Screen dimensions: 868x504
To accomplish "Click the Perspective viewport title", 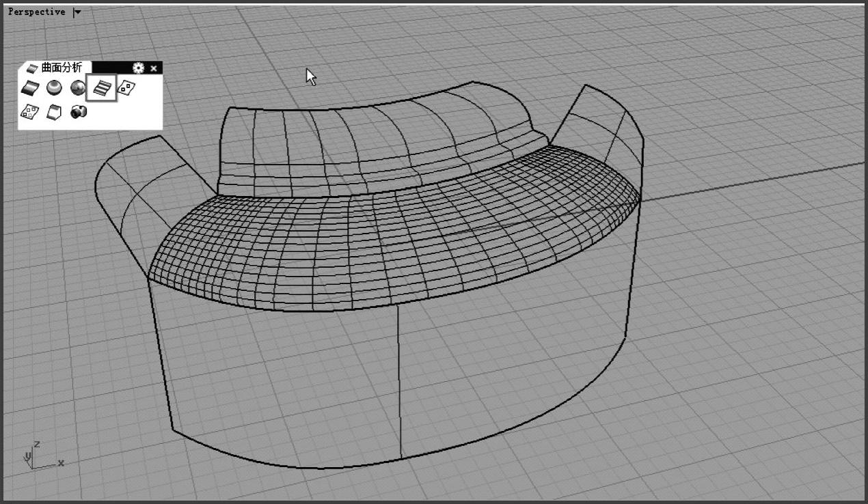I will (x=36, y=12).
